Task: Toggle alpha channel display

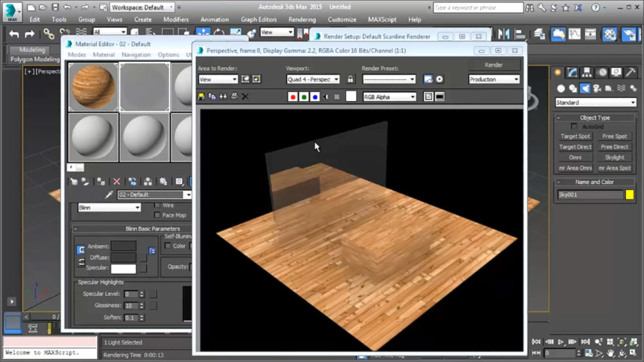Action: pyautogui.click(x=326, y=97)
